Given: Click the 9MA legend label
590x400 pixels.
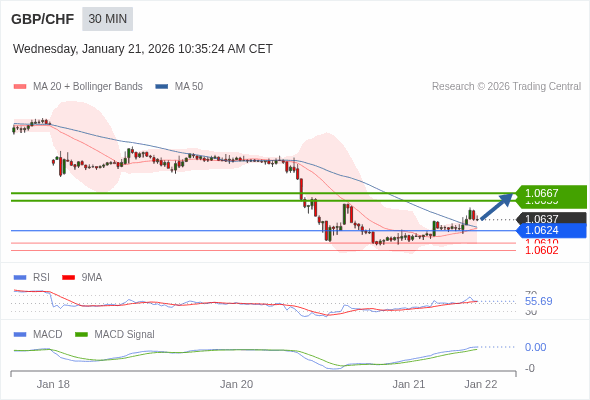Looking at the screenshot, I should [x=92, y=278].
